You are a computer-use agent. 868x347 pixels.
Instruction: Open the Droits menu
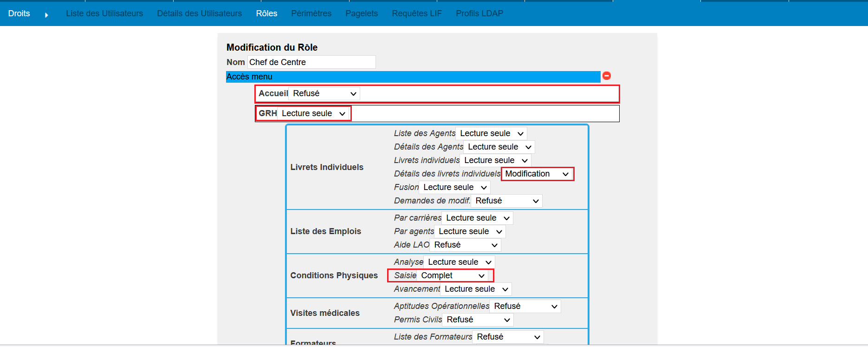(x=19, y=13)
